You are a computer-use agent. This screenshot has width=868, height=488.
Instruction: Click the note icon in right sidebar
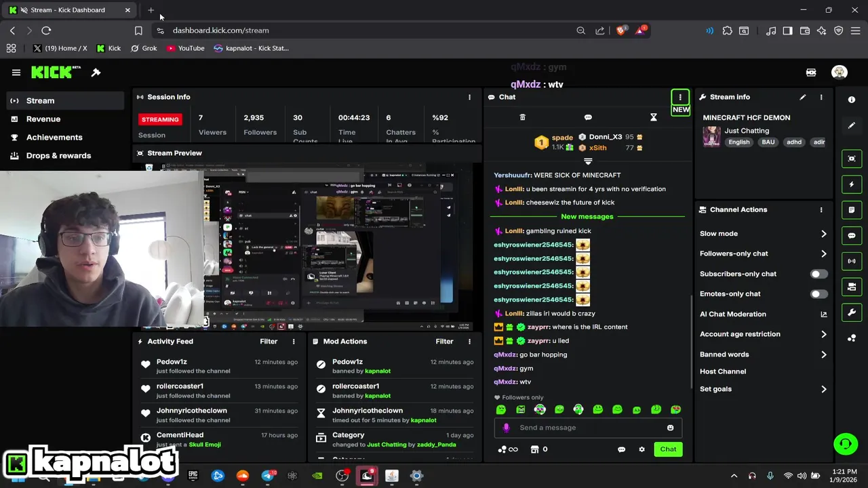click(x=852, y=210)
